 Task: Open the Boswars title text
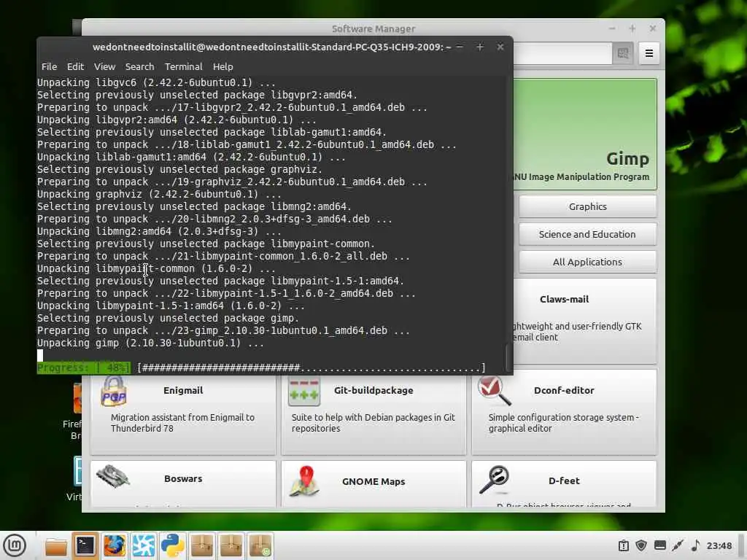click(183, 478)
